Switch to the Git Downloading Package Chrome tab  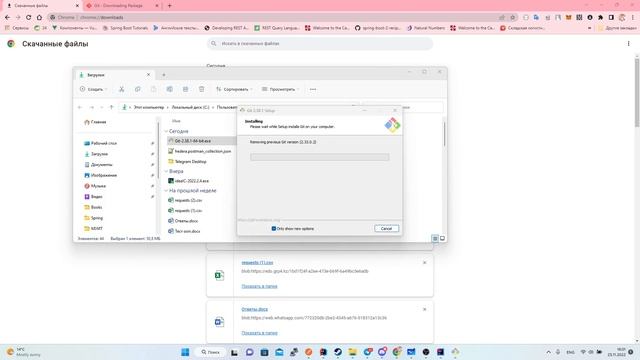(x=122, y=6)
